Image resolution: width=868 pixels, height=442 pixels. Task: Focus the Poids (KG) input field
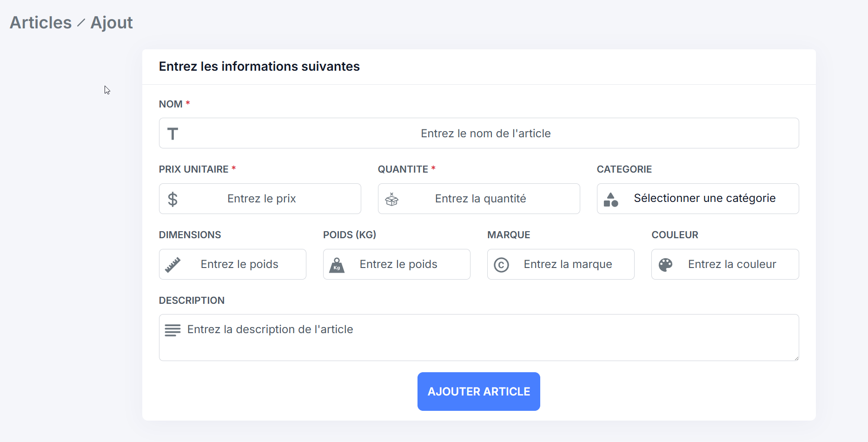pyautogui.click(x=397, y=264)
